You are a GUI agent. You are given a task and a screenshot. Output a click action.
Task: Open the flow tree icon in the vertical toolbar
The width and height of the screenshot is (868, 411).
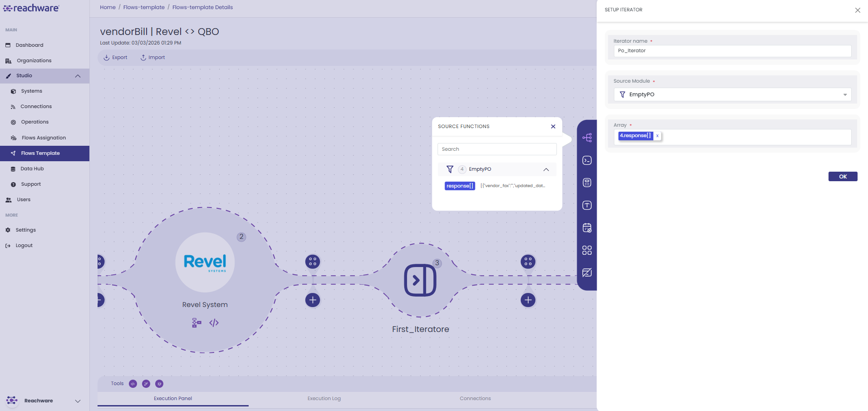pyautogui.click(x=587, y=138)
